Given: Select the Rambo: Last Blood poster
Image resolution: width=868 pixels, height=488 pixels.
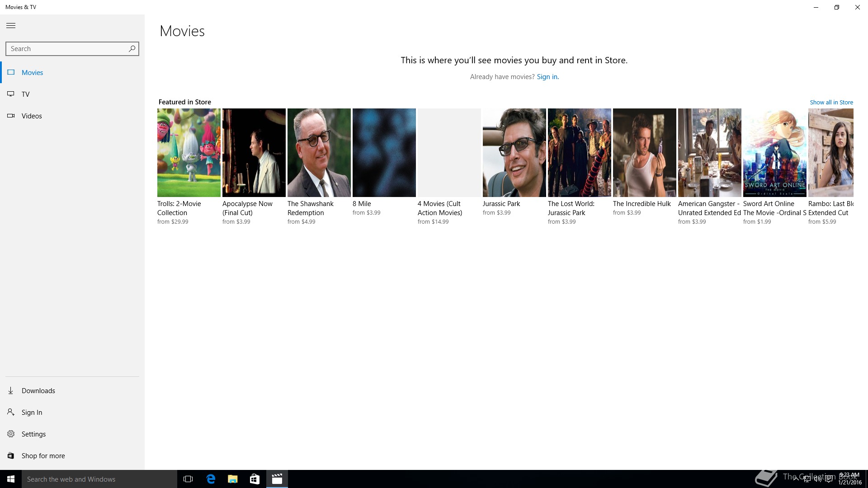Looking at the screenshot, I should point(831,153).
